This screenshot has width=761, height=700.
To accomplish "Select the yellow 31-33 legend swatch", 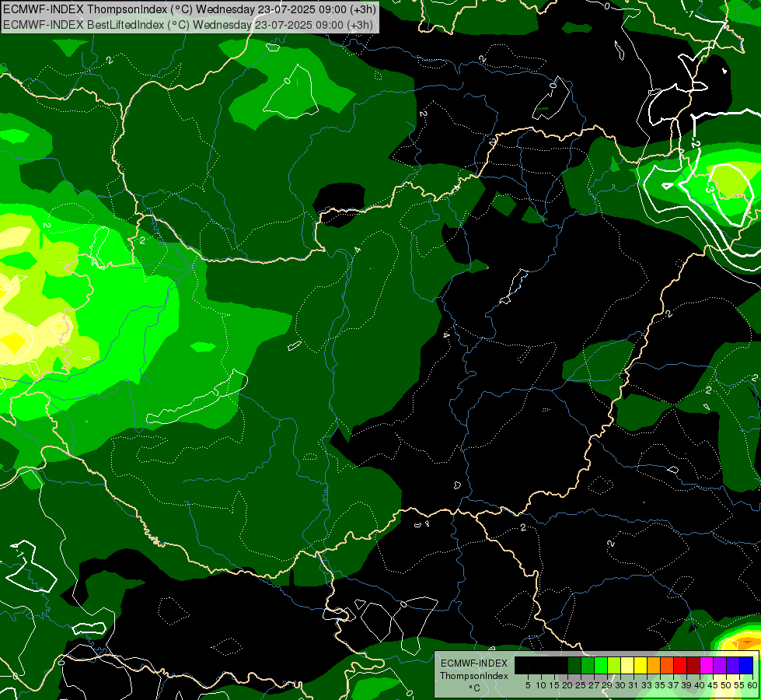I will [x=641, y=665].
